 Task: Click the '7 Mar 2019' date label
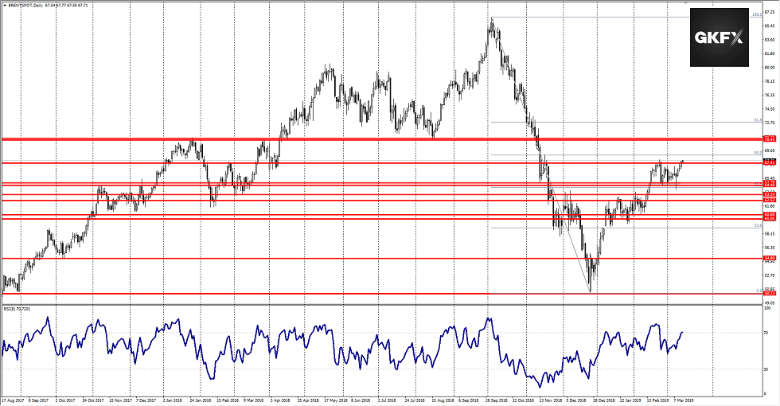(x=684, y=400)
